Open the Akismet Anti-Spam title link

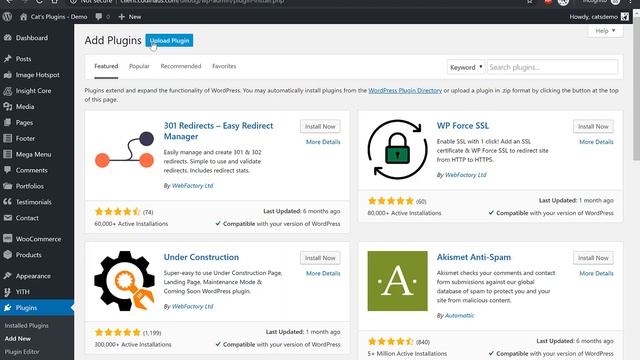(473, 257)
